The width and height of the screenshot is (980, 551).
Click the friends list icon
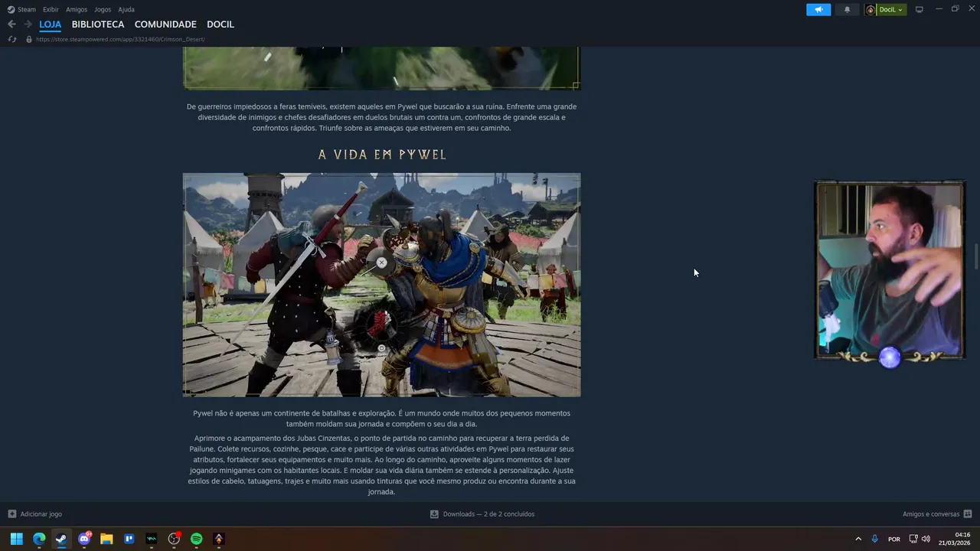(968, 514)
